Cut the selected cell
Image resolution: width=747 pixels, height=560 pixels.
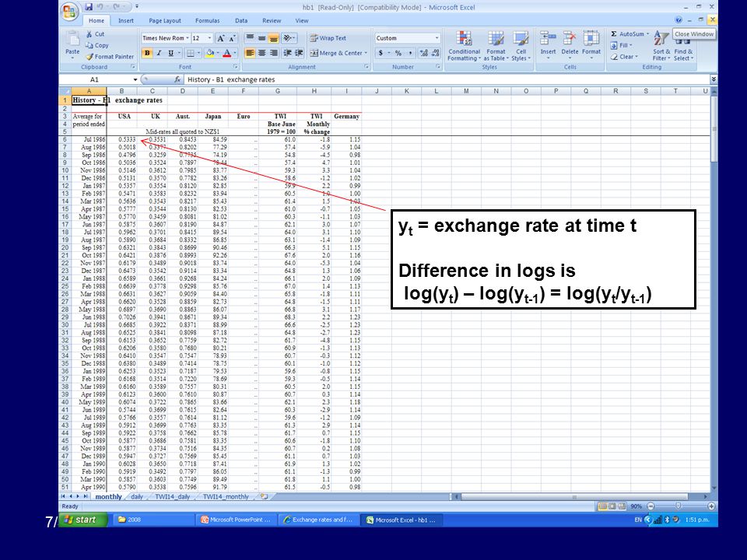point(95,34)
